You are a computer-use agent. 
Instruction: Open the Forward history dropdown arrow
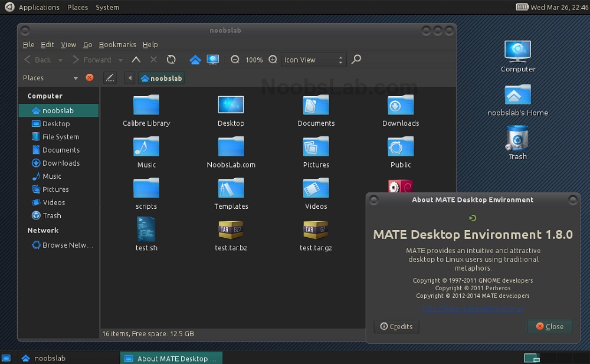point(120,60)
